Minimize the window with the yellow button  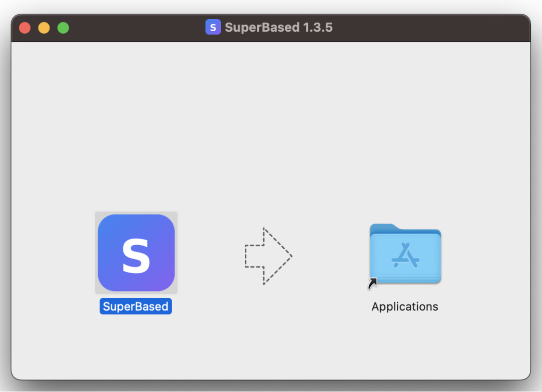tap(44, 27)
